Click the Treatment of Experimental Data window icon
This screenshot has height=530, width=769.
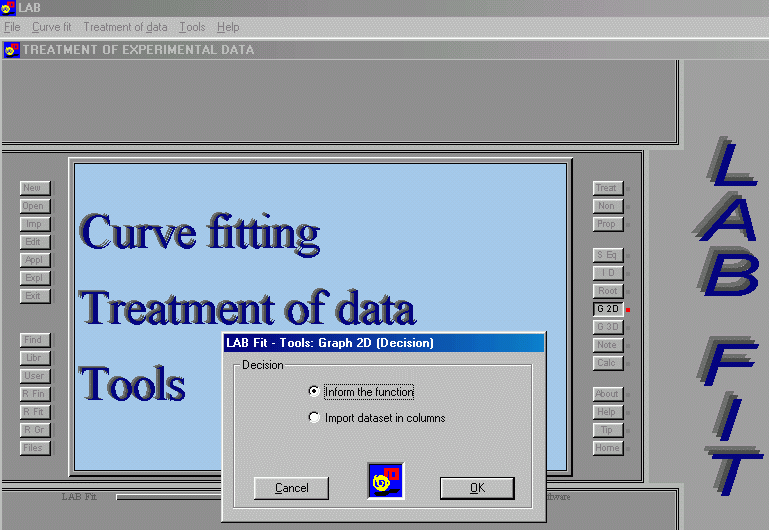pyautogui.click(x=11, y=50)
